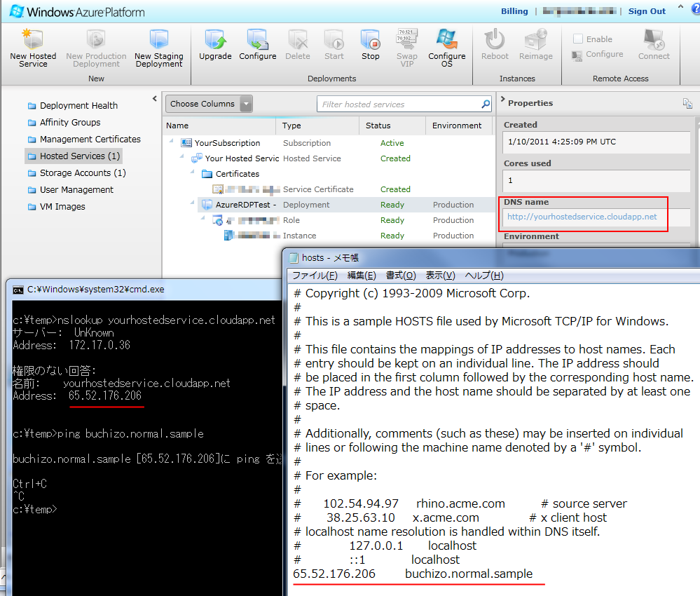Screen dimensions: 700x596
Task: Collapse the YourSubscription tree node
Action: pyautogui.click(x=171, y=143)
